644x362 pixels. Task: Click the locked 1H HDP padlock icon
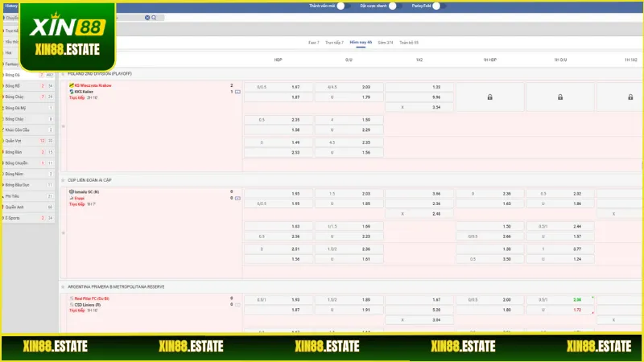pos(490,97)
